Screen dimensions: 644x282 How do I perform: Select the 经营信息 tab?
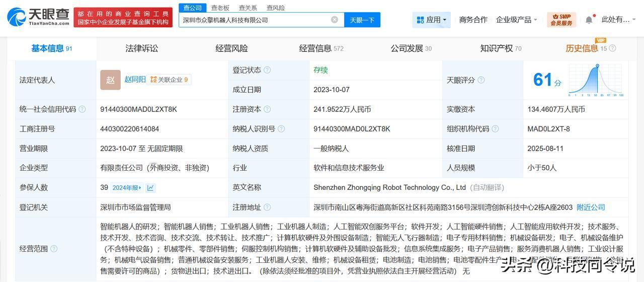click(x=321, y=48)
